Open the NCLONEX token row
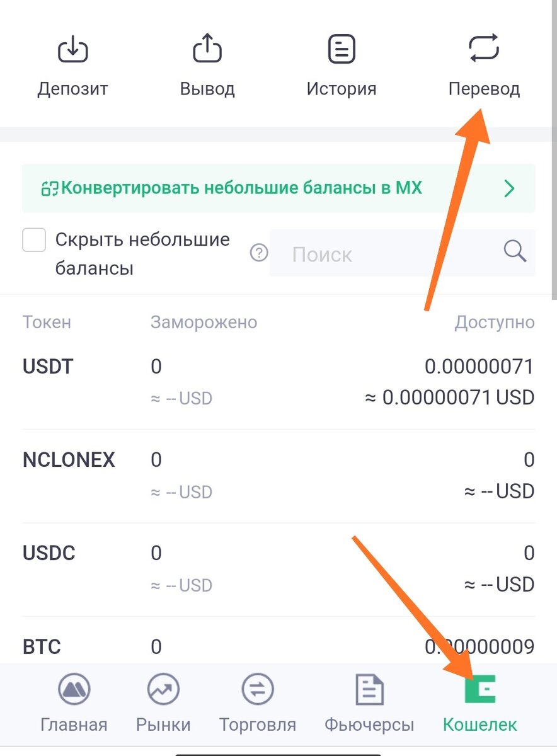 (x=278, y=476)
